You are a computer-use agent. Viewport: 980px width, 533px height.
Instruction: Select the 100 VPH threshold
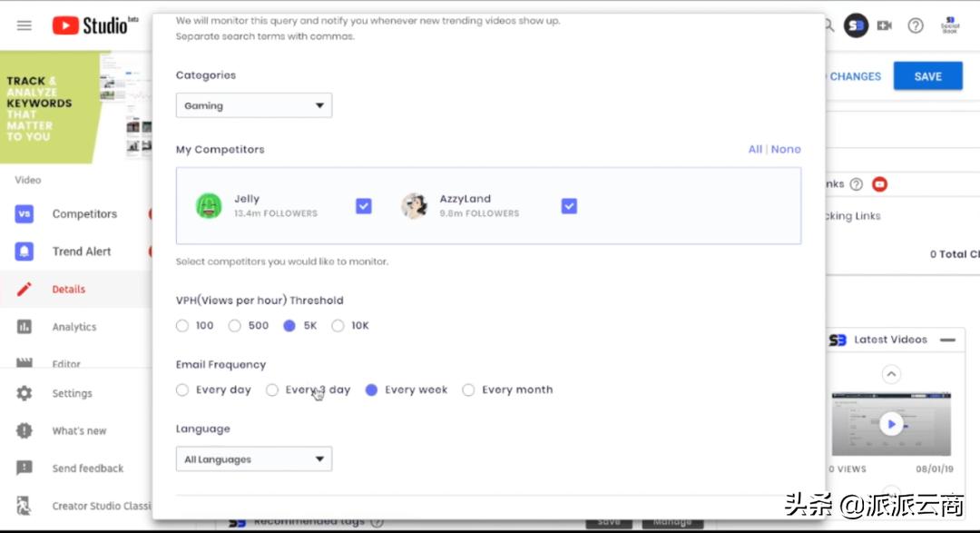tap(181, 326)
